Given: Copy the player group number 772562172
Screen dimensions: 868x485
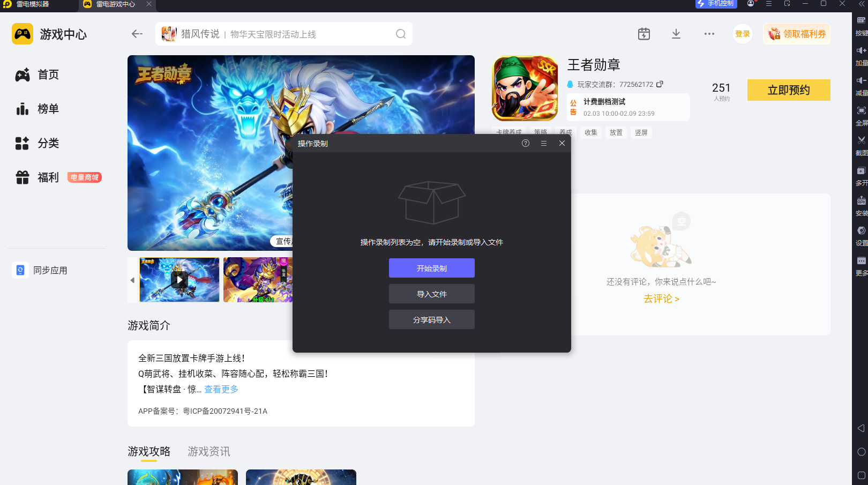Looking at the screenshot, I should click(660, 84).
